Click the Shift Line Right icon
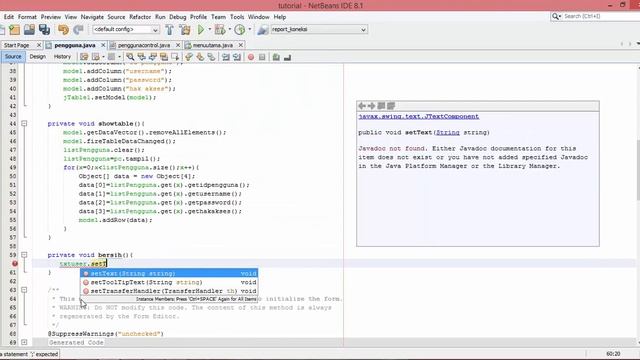Screen dimensions: 640x360 (237, 57)
